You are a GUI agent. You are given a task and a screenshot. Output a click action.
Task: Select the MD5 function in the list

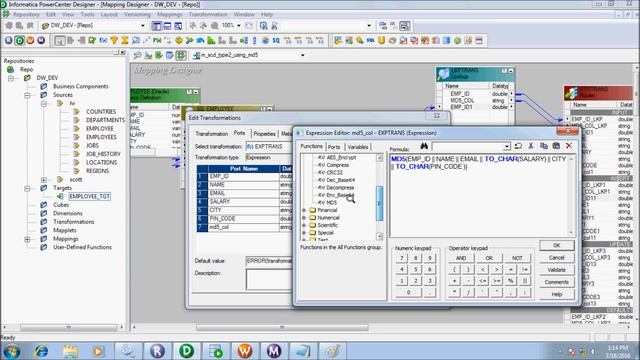331,202
